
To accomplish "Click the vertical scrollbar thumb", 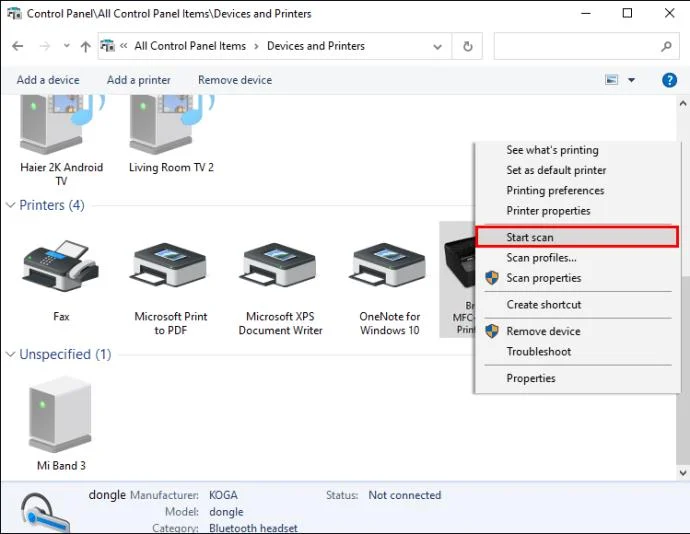I will click(x=683, y=370).
